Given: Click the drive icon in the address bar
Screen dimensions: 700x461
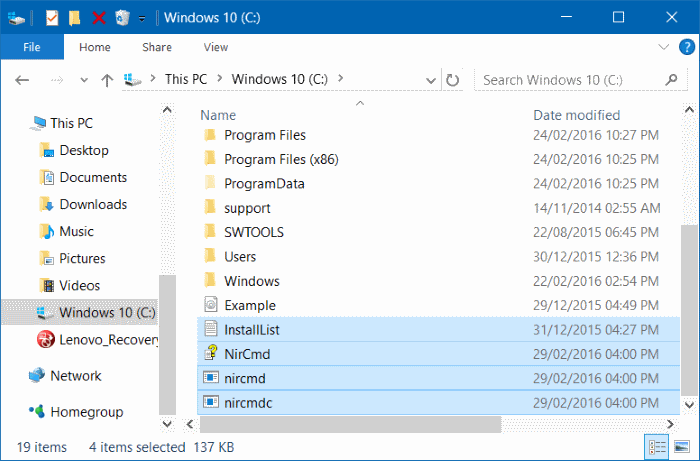Looking at the screenshot, I should [x=132, y=79].
